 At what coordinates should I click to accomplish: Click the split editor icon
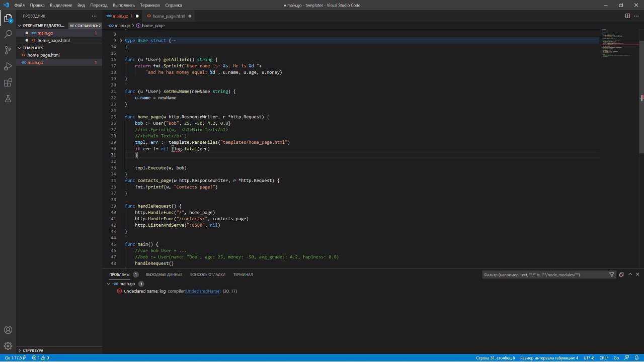tap(627, 16)
